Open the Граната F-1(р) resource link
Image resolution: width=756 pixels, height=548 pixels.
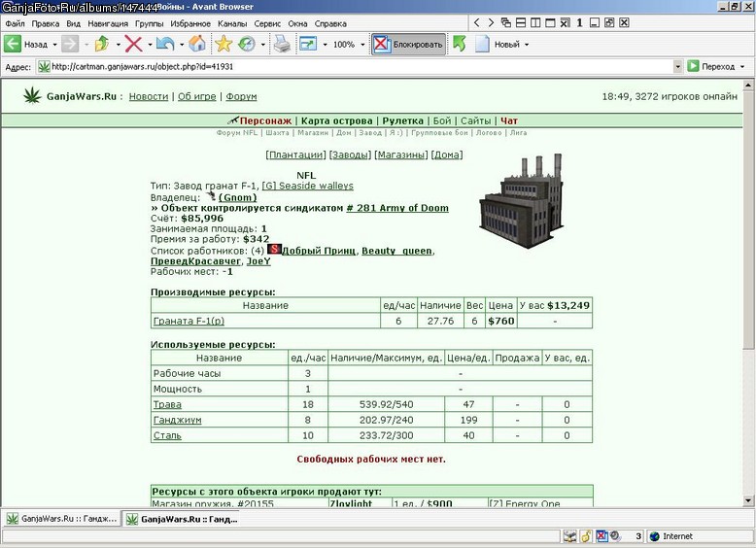[x=189, y=321]
